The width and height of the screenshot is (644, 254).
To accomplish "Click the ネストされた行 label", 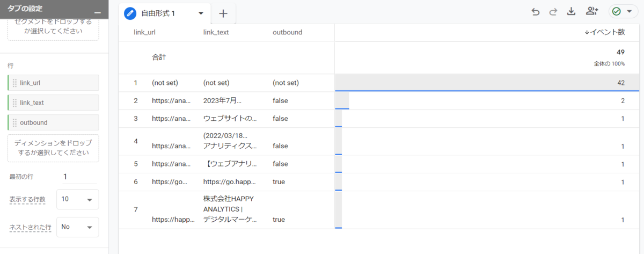I will coord(30,227).
